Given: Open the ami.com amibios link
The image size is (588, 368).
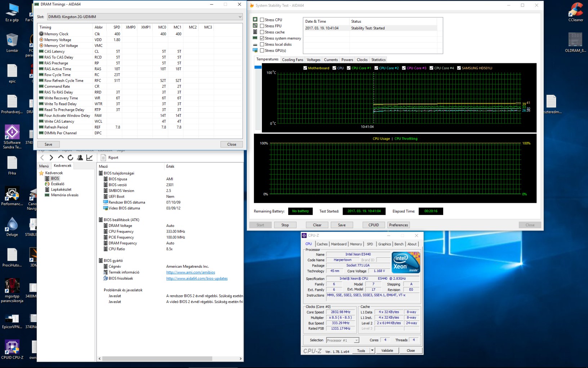Looking at the screenshot, I should tap(191, 272).
